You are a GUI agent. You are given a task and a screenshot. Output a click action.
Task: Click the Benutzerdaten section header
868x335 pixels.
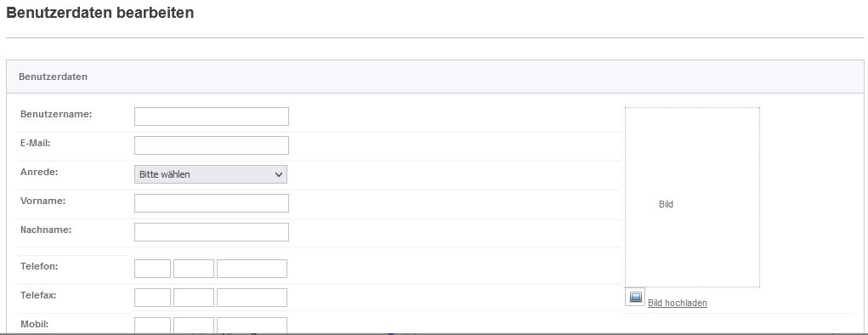[x=435, y=77]
